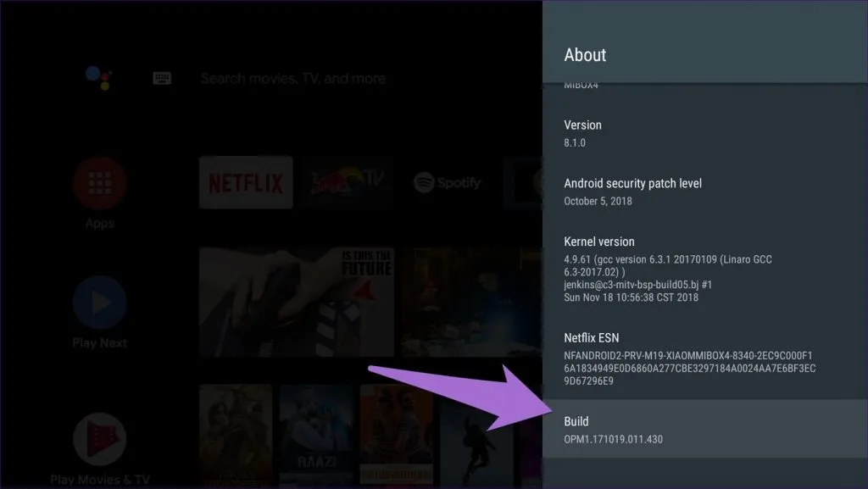Open the red Apps grid icon
This screenshot has width=868, height=489.
tap(99, 184)
